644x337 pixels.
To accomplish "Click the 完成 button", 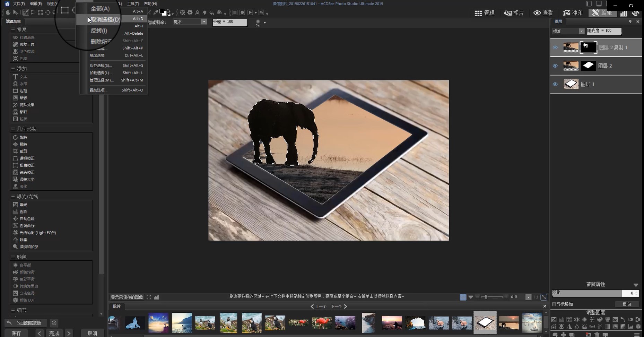I will click(54, 333).
